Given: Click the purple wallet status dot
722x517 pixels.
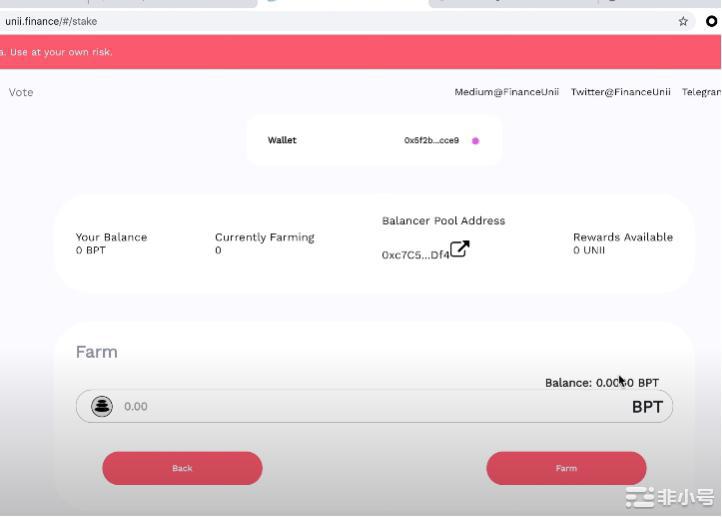Looking at the screenshot, I should (475, 141).
